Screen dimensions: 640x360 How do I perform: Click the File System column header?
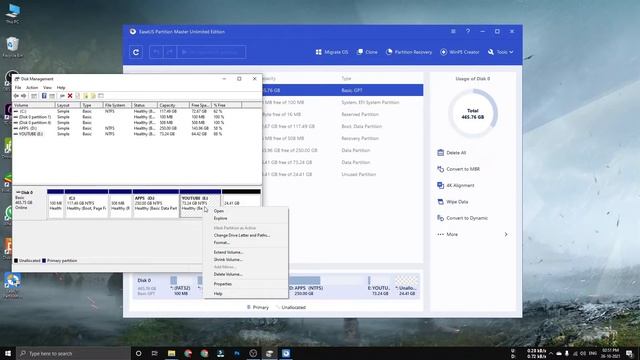tap(118, 105)
